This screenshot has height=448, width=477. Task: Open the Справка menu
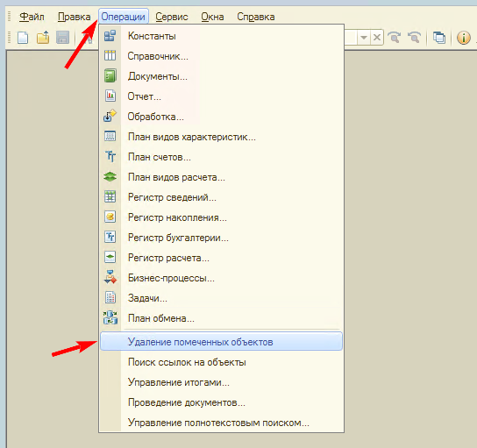tap(256, 17)
